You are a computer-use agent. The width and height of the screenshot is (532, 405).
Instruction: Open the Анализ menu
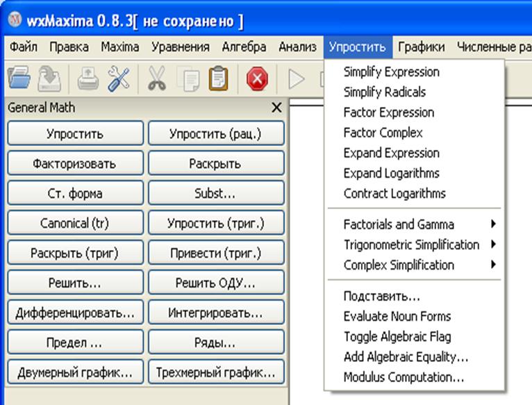click(297, 47)
